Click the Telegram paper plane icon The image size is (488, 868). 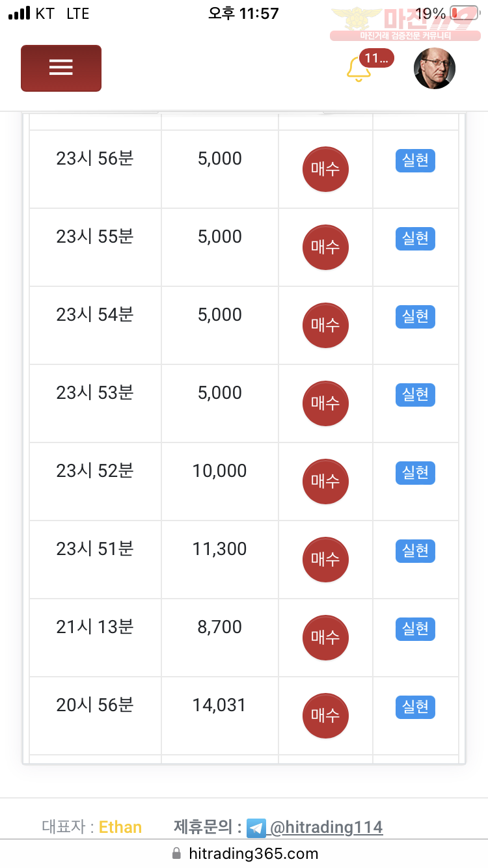click(x=256, y=828)
